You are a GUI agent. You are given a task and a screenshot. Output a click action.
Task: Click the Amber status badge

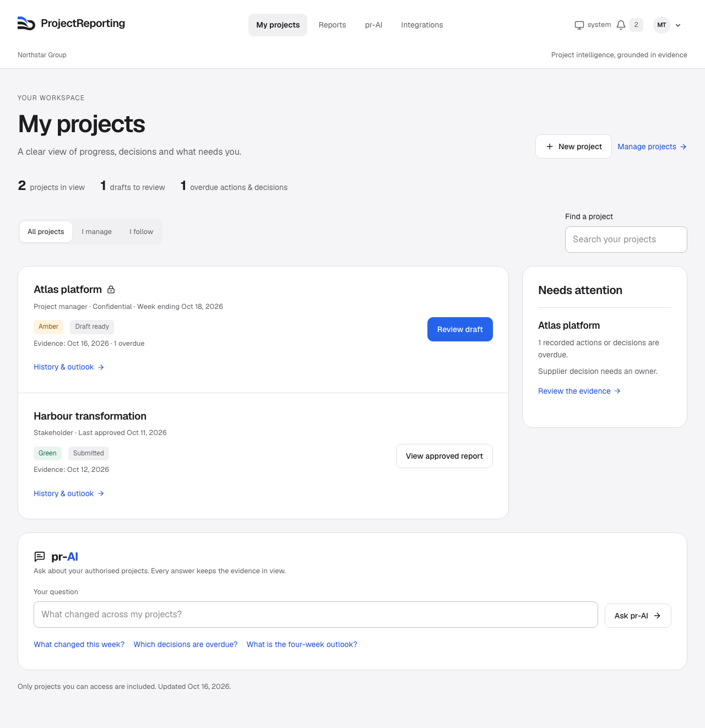click(48, 327)
